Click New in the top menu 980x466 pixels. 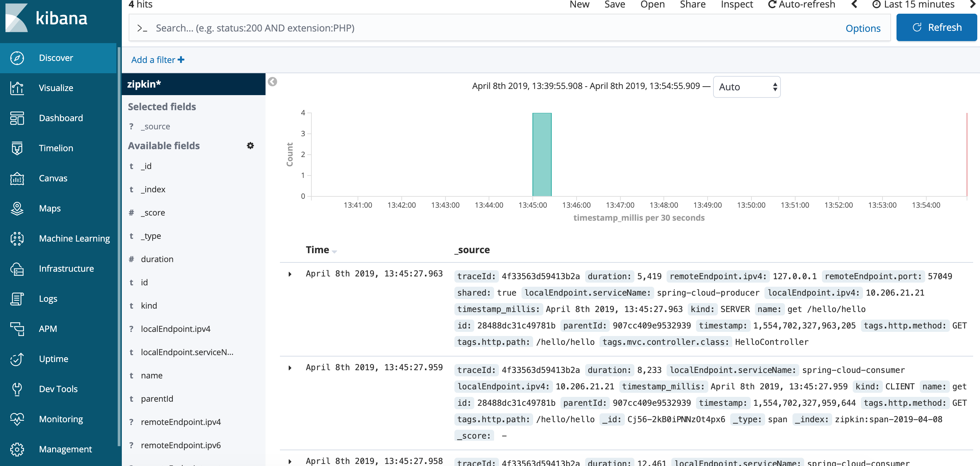[x=579, y=4]
